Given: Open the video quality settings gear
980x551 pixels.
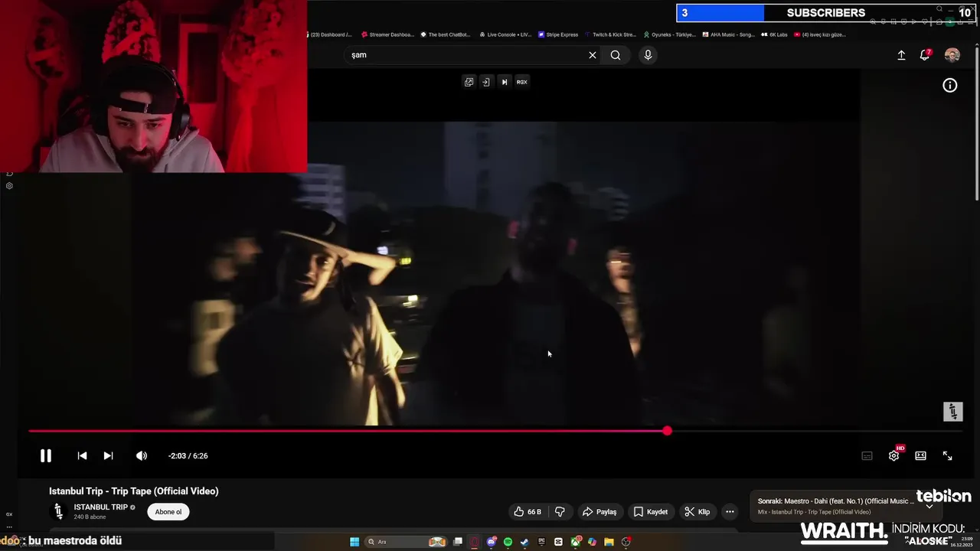Looking at the screenshot, I should pyautogui.click(x=893, y=455).
